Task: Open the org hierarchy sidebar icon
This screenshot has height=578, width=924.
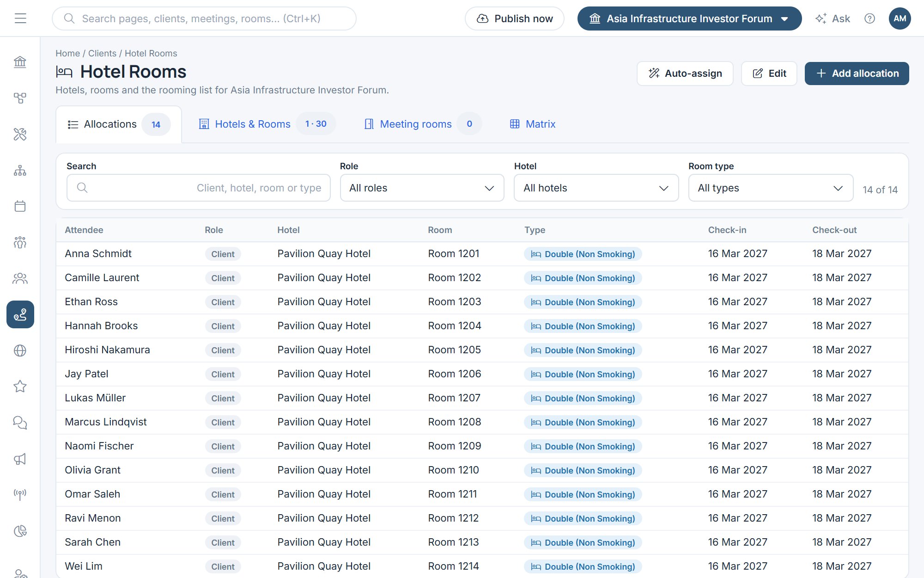Action: 20,170
